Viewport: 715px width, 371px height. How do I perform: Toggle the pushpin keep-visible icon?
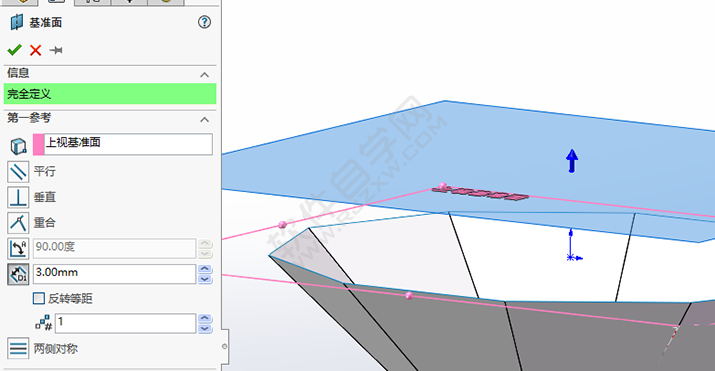56,50
